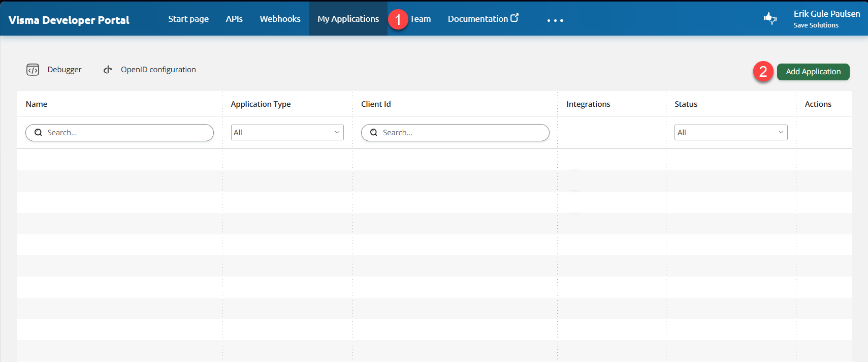
Task: Click the Documentation external link icon
Action: (x=515, y=18)
